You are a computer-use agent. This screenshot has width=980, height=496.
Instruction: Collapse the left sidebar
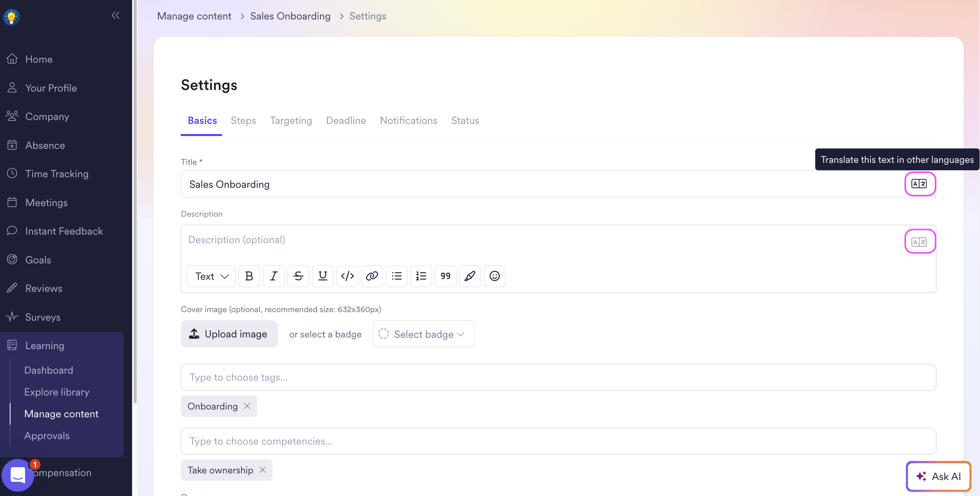115,16
